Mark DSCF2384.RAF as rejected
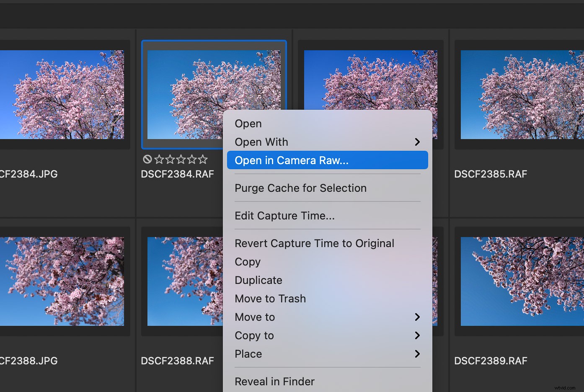This screenshot has width=584, height=392. [147, 159]
